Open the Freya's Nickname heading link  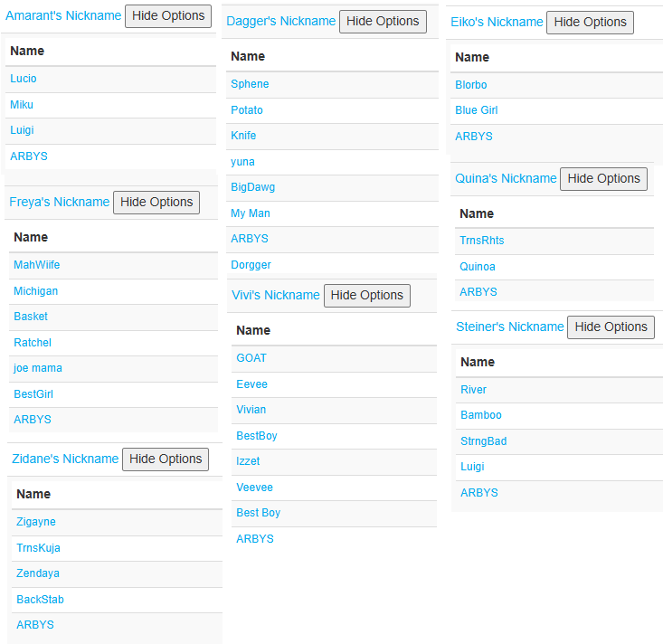[x=59, y=202]
